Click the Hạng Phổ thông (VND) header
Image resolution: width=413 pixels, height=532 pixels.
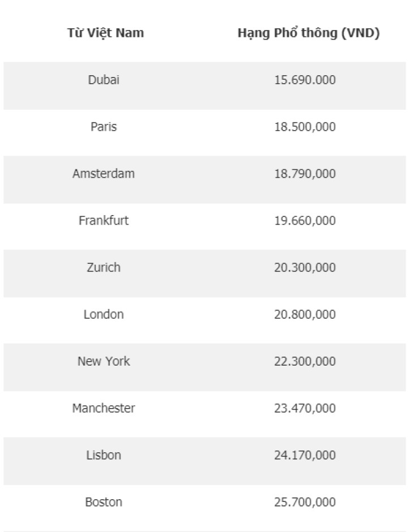(x=308, y=33)
